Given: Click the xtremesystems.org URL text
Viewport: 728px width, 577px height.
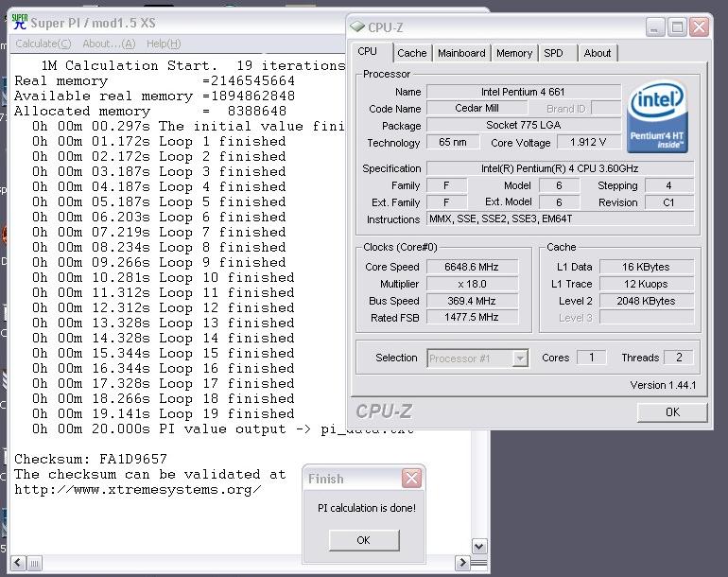Looking at the screenshot, I should (138, 490).
